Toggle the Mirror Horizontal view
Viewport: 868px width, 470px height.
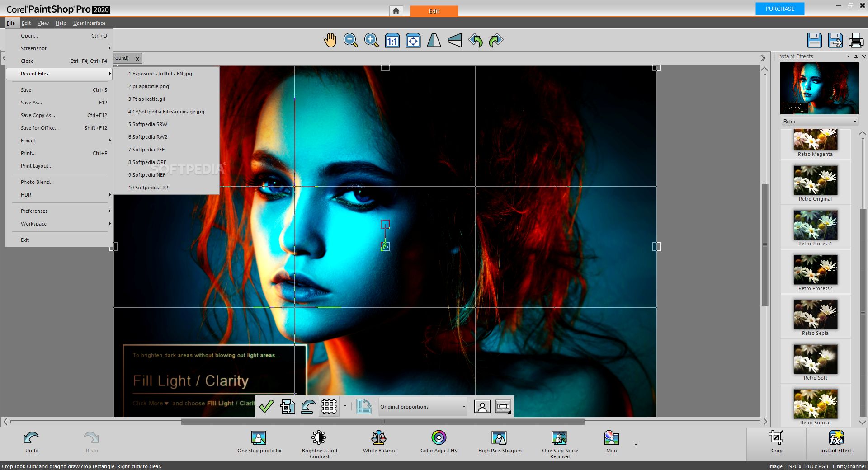coord(434,41)
